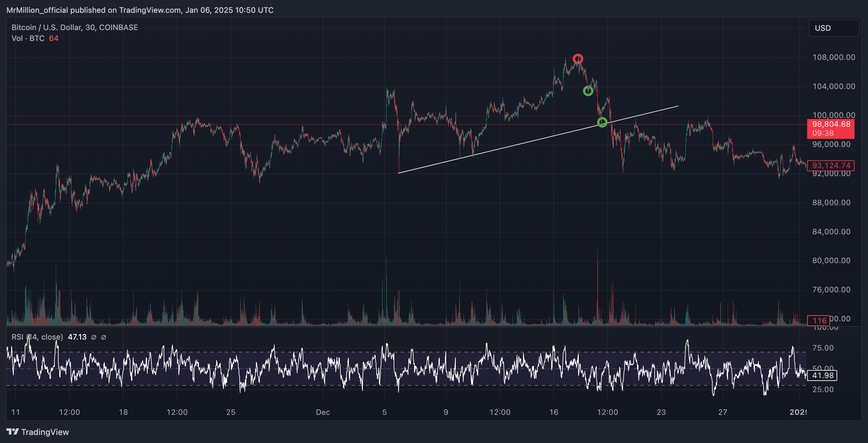
Task: Click the 41.98 RSI axis label
Action: [822, 375]
